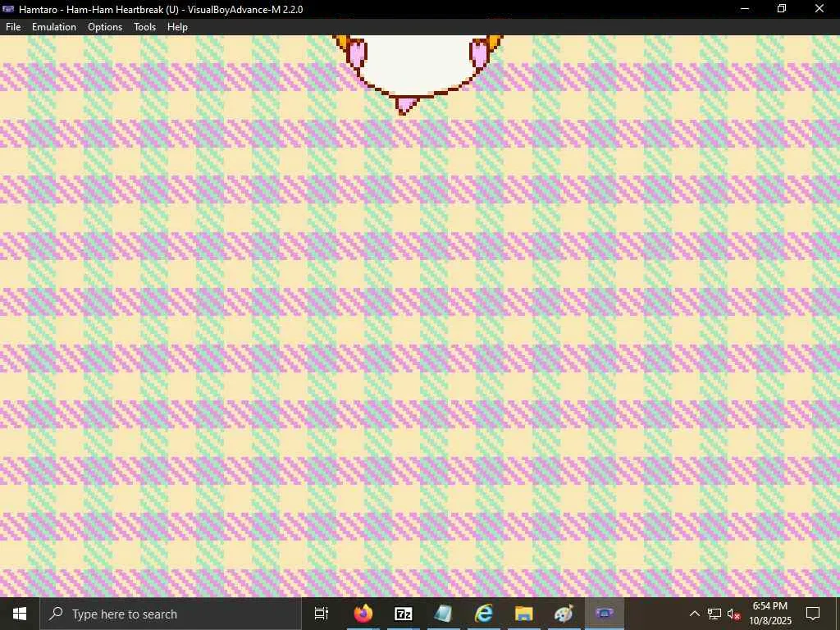Open the Emulation menu
This screenshot has width=840, height=630.
(x=54, y=27)
